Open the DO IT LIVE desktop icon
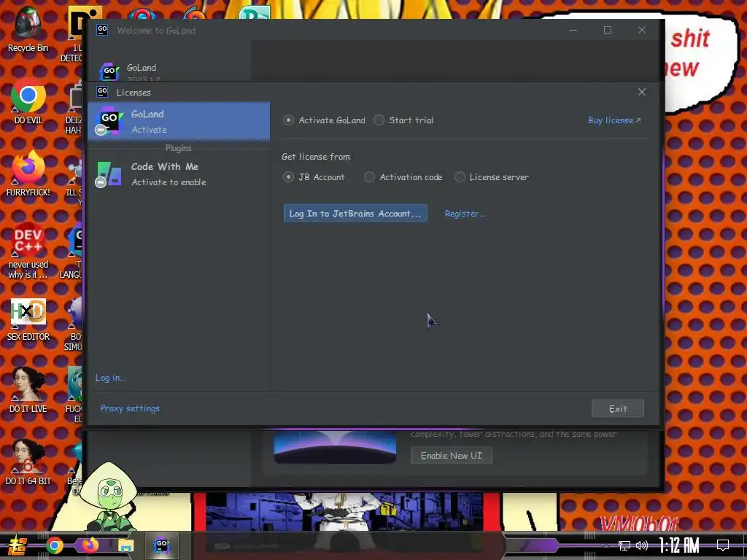The height and width of the screenshot is (560, 747). [x=28, y=391]
